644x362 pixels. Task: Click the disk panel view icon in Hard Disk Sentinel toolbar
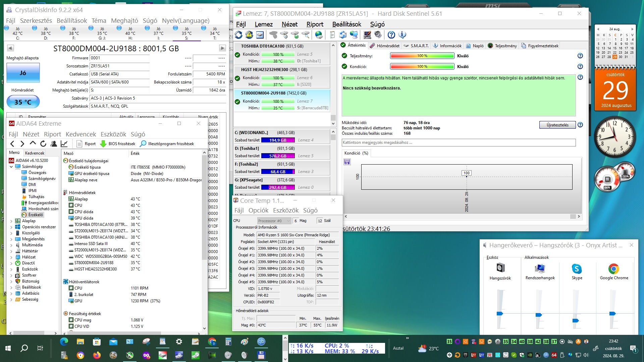260,35
